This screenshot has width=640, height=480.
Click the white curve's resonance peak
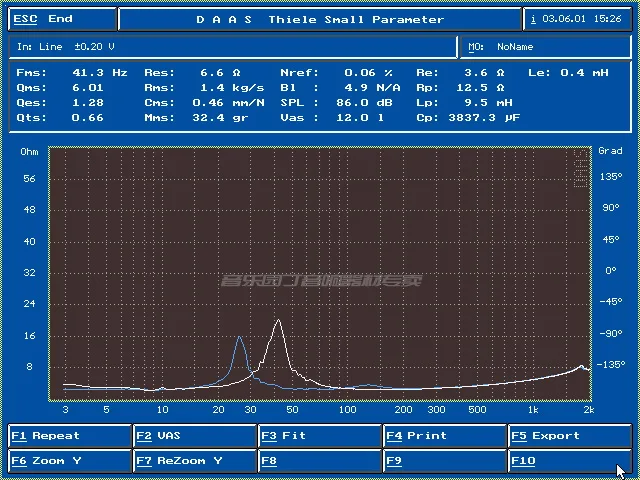279,321
